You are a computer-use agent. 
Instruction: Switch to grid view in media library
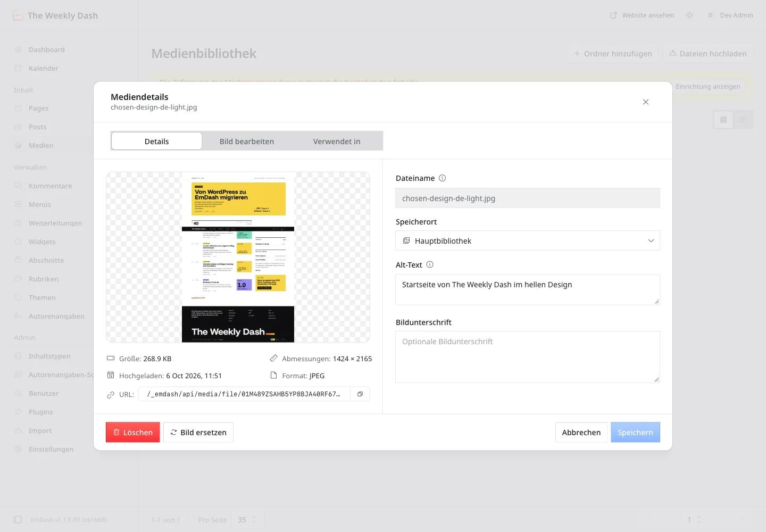[723, 120]
